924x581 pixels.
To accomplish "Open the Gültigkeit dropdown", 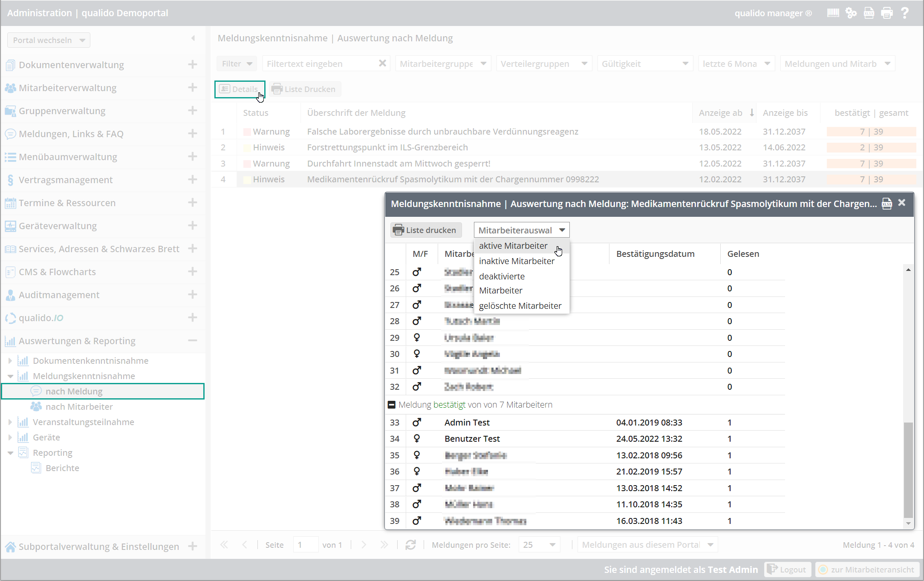I will [x=645, y=63].
